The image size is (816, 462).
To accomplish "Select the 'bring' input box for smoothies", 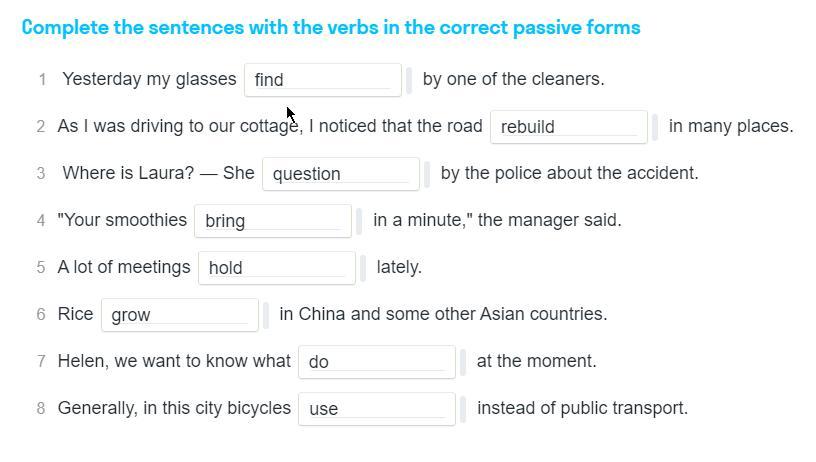I will click(x=273, y=221).
